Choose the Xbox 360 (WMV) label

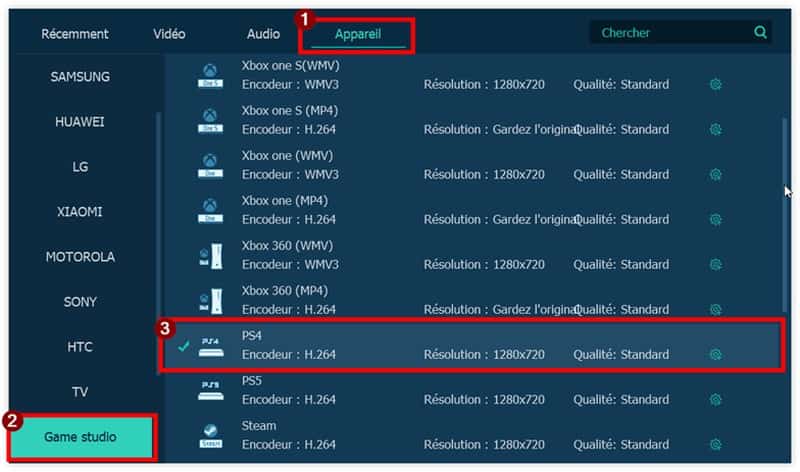287,245
